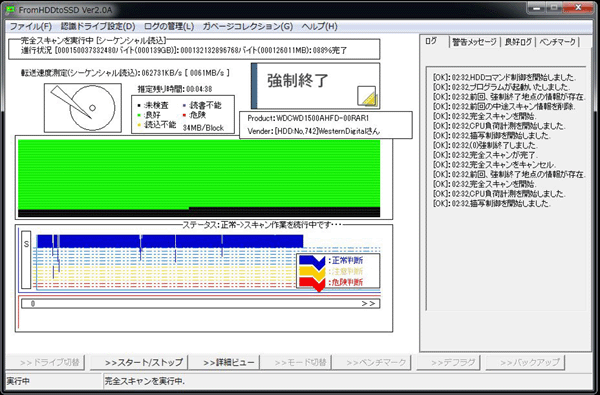600x395 pixels.
Task: Select log entry HDDコマンド制御を開始しました
Action: pyautogui.click(x=504, y=77)
